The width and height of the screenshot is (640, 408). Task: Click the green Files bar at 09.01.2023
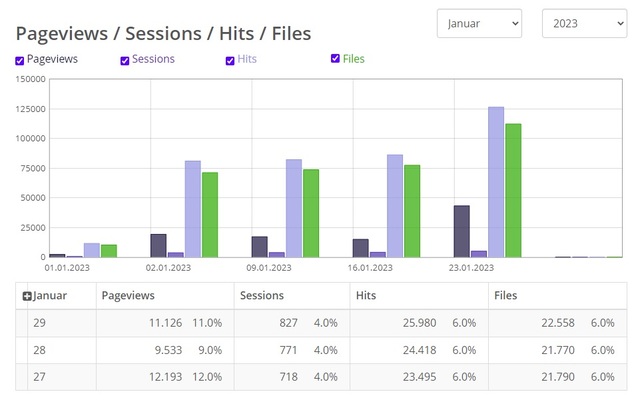click(311, 213)
